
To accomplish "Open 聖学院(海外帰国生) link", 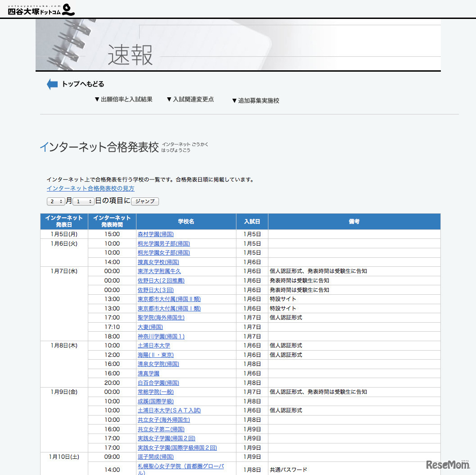I will [161, 318].
